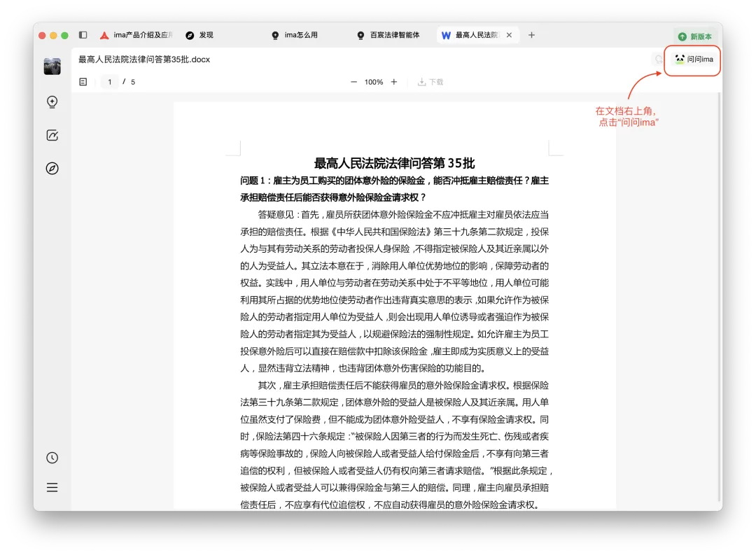Open the compass discover icon in sidebar
The height and width of the screenshot is (555, 756).
pos(52,168)
